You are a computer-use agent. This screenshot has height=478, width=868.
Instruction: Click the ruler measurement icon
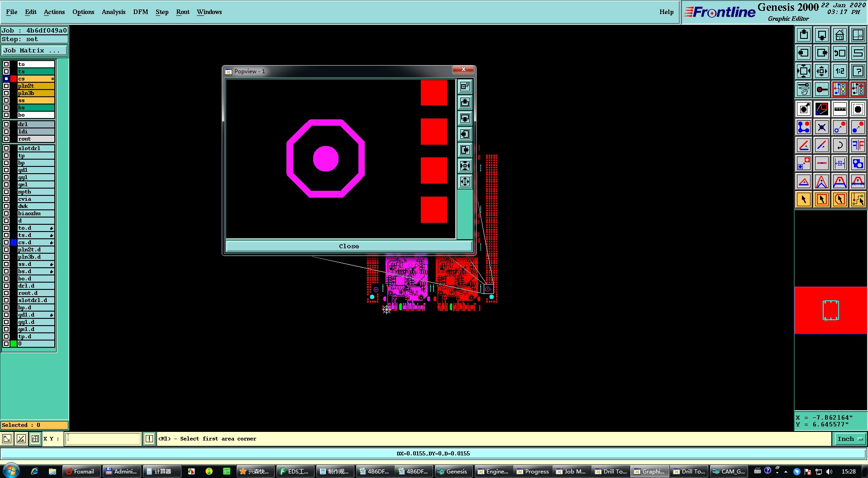(839, 109)
